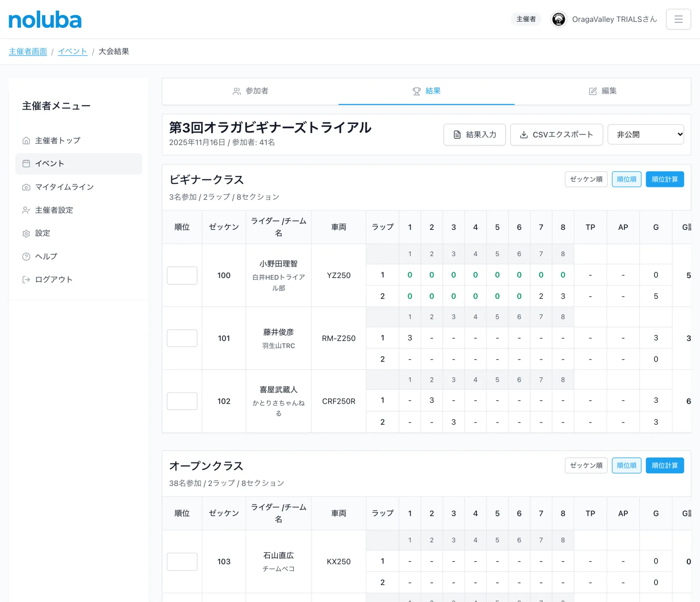700x602 pixels.
Task: Click the CSVエクスポート button
Action: tap(556, 134)
